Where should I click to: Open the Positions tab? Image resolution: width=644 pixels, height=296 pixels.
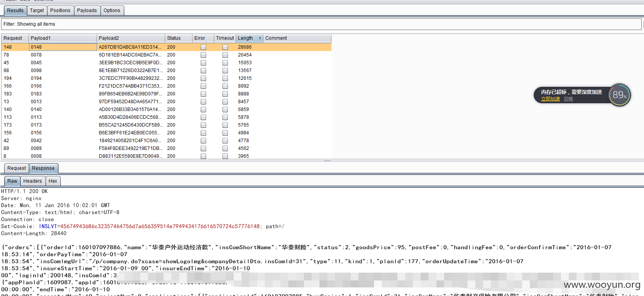(x=60, y=11)
